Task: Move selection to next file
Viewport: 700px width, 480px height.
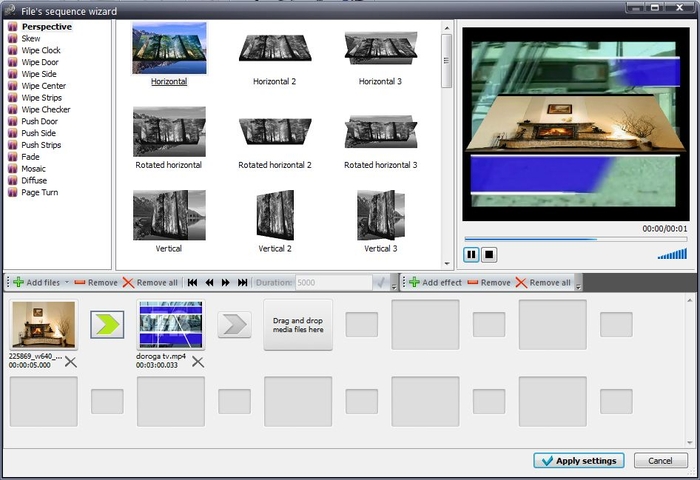Action: 226,283
